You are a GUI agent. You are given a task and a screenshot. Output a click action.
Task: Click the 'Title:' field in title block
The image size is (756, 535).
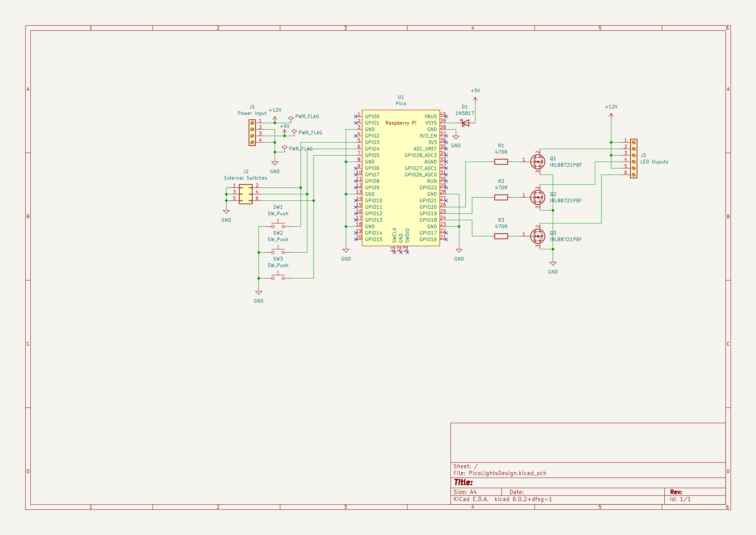(x=463, y=483)
